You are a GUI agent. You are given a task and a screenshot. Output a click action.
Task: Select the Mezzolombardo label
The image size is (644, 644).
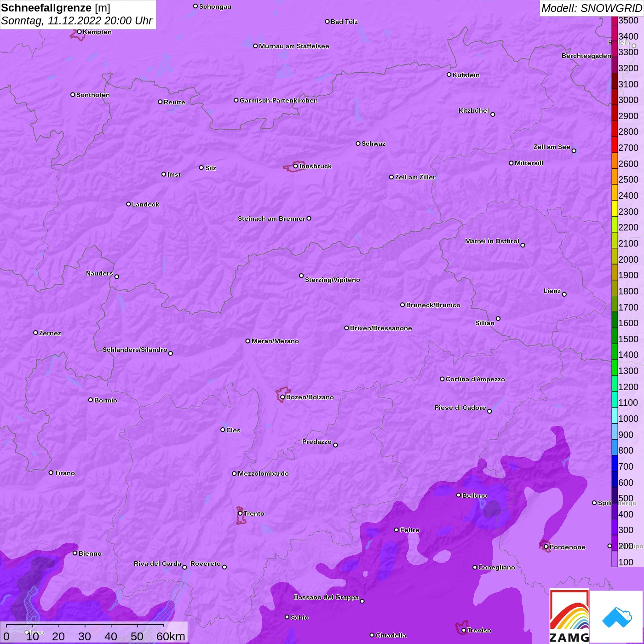(263, 473)
